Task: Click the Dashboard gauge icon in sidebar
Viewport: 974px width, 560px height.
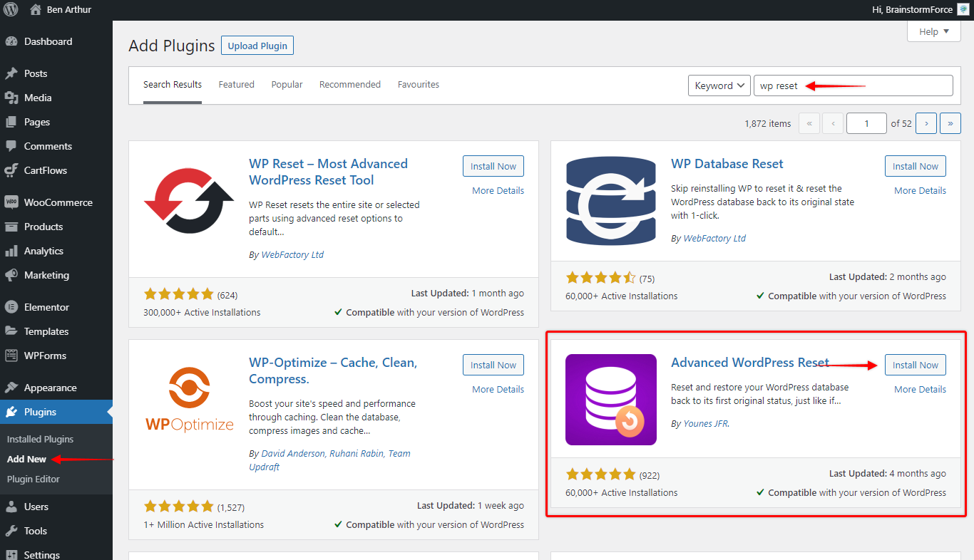Action: point(11,41)
